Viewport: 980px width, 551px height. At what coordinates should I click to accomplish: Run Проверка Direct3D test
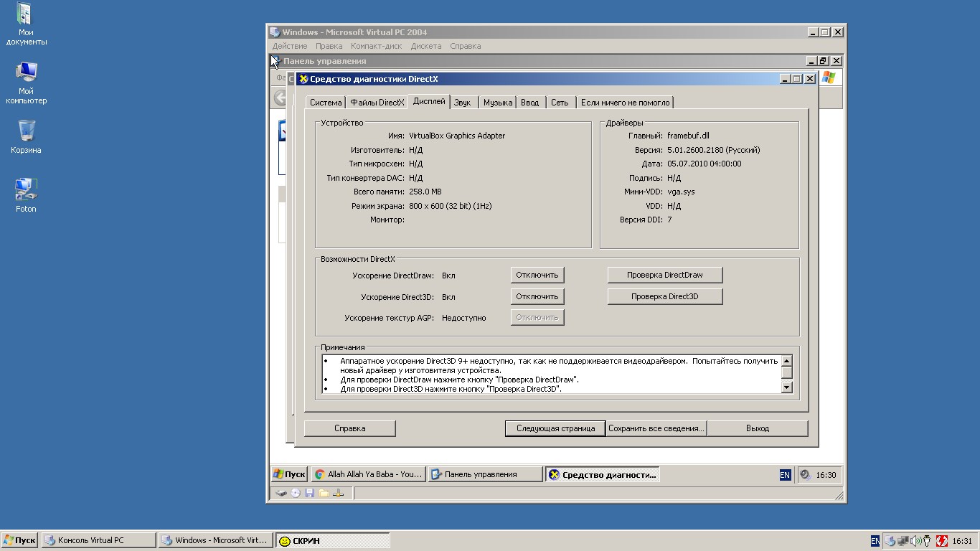coord(665,296)
